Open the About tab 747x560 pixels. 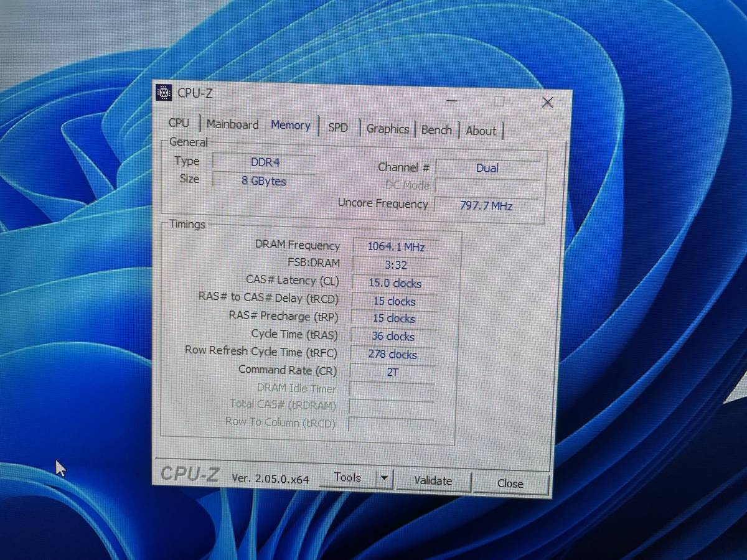pos(481,131)
